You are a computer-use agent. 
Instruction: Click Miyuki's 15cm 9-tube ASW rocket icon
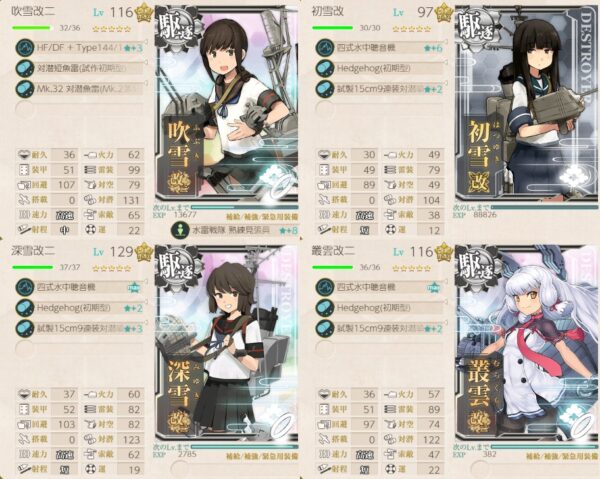coord(25,328)
